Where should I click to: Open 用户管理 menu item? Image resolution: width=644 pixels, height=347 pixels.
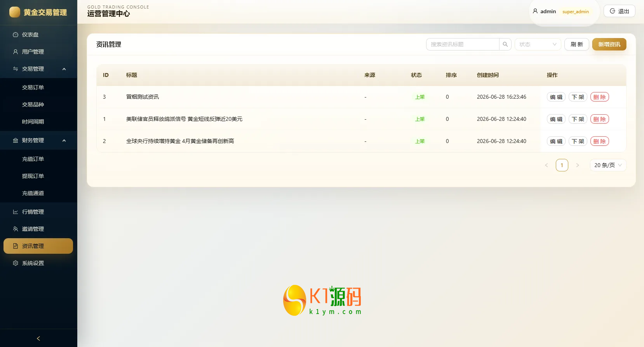[38, 52]
